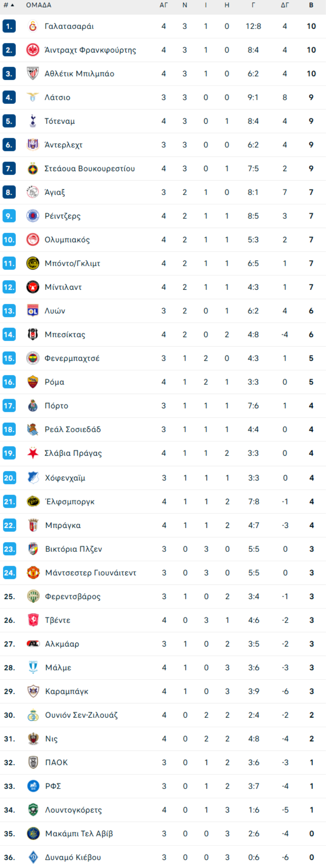The width and height of the screenshot is (326, 868).
Task: Open the Φενερμπαχτσέ team link
Action: [72, 359]
